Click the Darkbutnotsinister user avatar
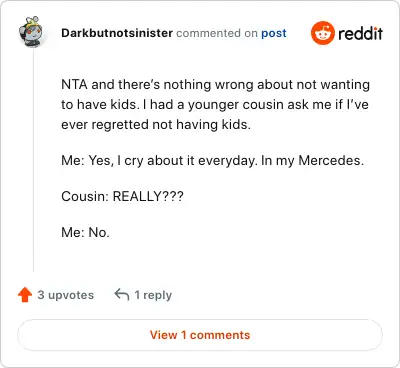 [x=31, y=32]
